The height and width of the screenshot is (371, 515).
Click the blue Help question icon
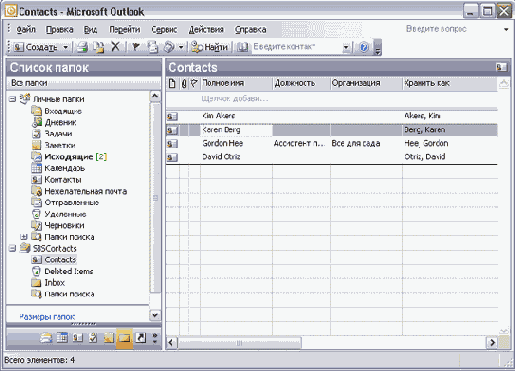(x=364, y=47)
